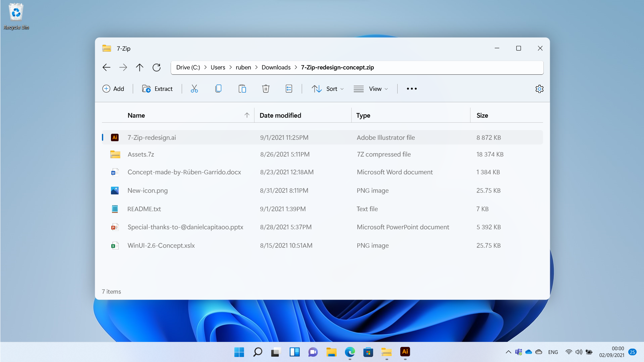Click the Cut scissors icon

(194, 89)
